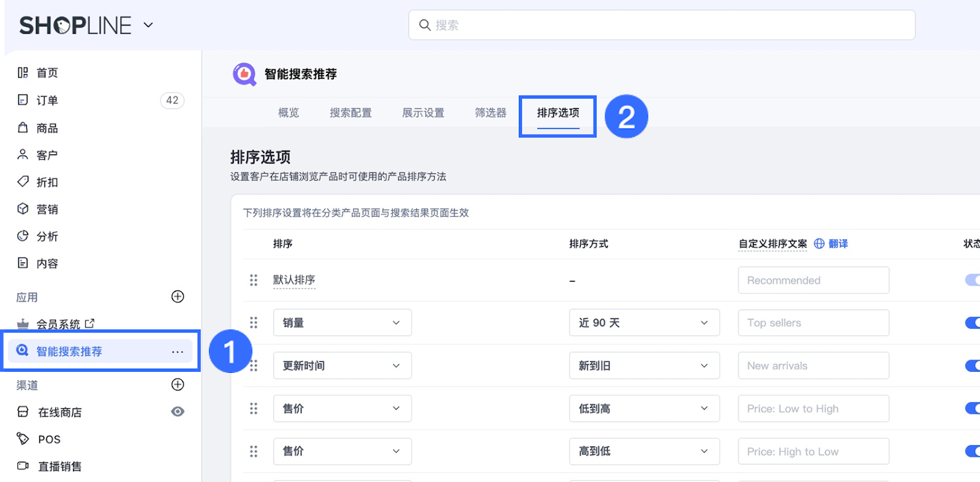Click the 智能搜索推荐 app logo in header
This screenshot has width=980, height=482.
[x=244, y=74]
